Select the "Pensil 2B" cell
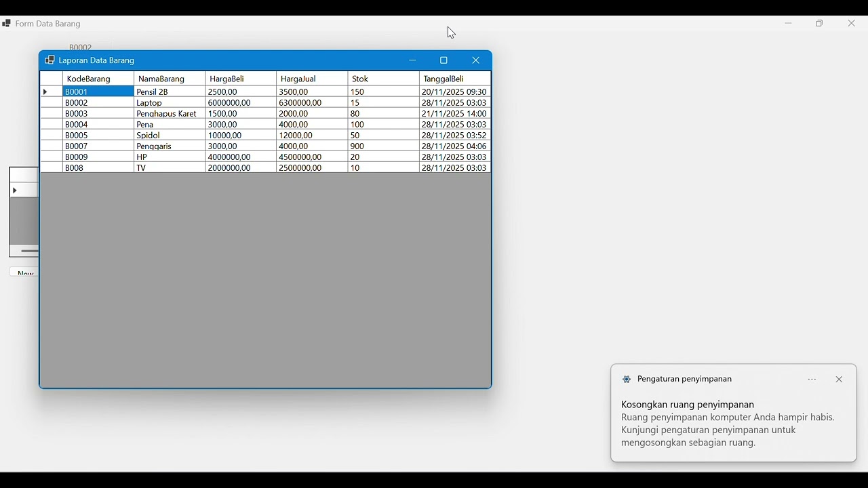Viewport: 868px width, 488px height. [x=170, y=91]
